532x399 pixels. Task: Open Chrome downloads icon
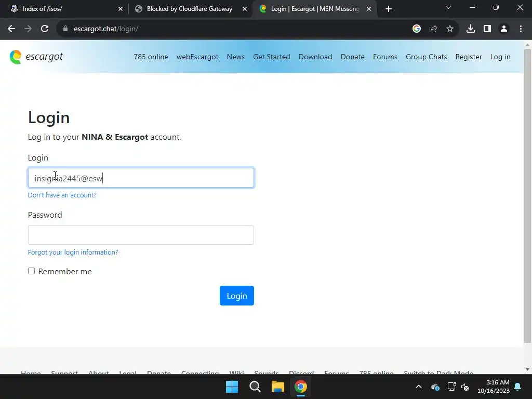[471, 29]
